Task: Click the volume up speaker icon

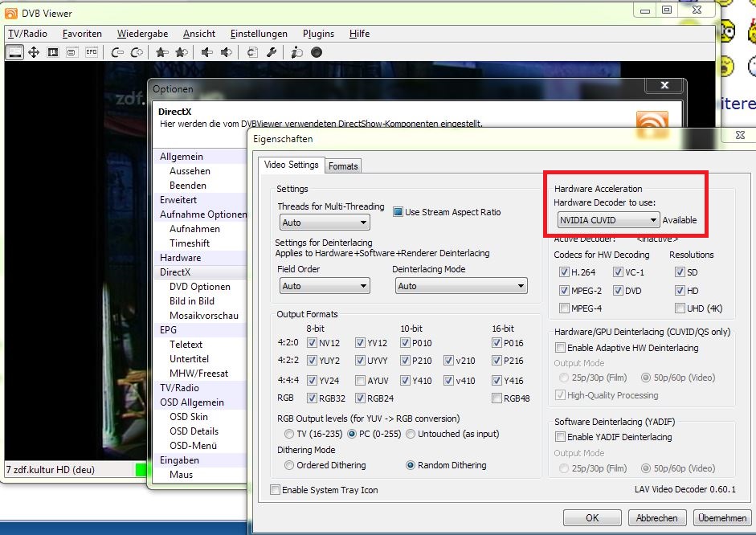Action: tap(226, 52)
